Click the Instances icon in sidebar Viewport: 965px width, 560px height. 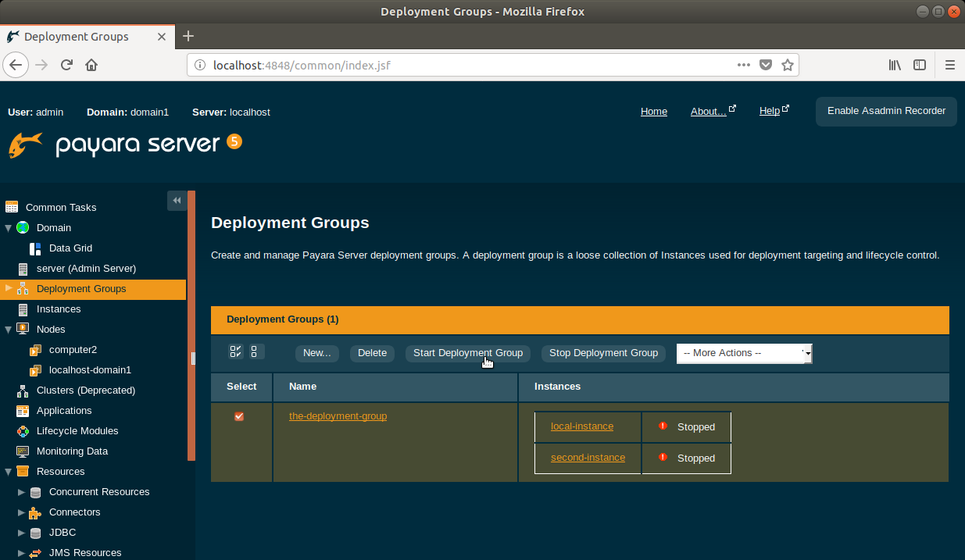[23, 309]
